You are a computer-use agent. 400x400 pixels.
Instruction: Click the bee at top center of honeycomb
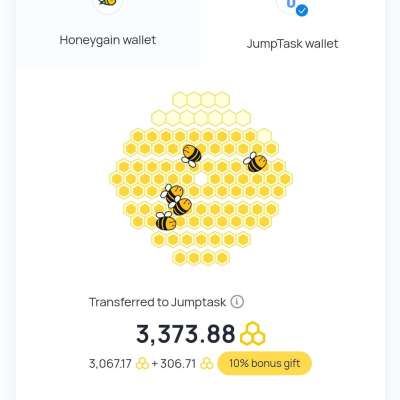click(x=191, y=155)
